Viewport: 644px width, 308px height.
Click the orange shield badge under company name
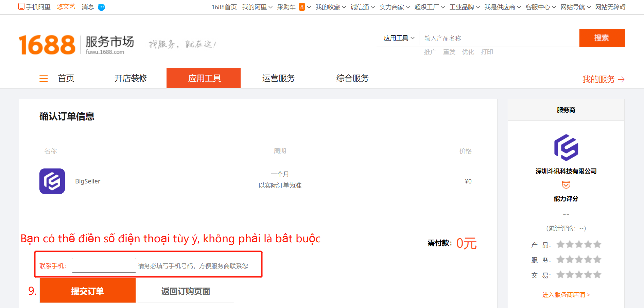click(566, 185)
